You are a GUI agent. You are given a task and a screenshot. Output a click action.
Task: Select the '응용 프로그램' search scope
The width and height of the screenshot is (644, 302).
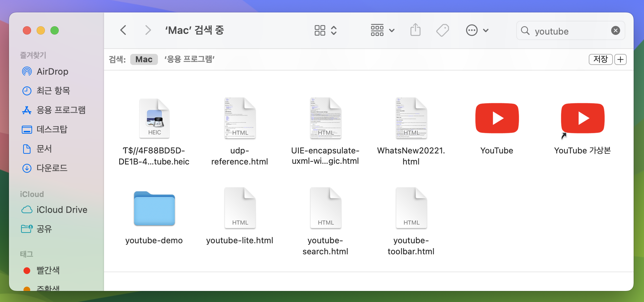pyautogui.click(x=189, y=59)
